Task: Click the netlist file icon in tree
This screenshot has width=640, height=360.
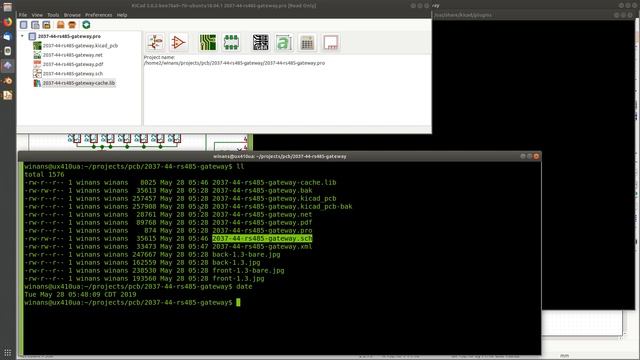Action: pos(37,55)
